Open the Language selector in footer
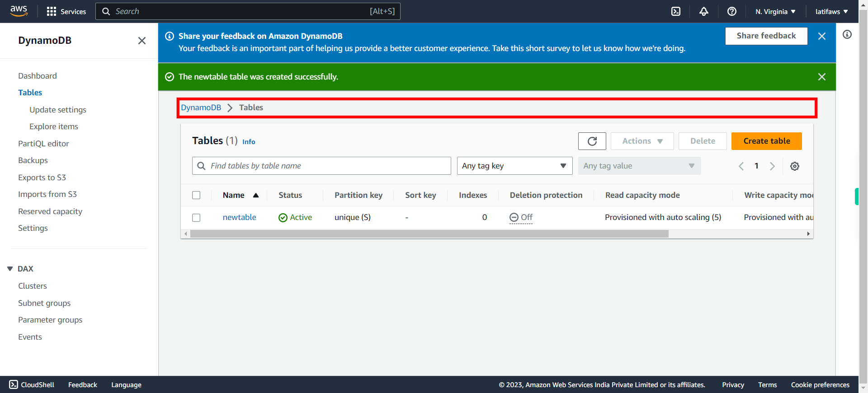868x393 pixels. [x=126, y=385]
